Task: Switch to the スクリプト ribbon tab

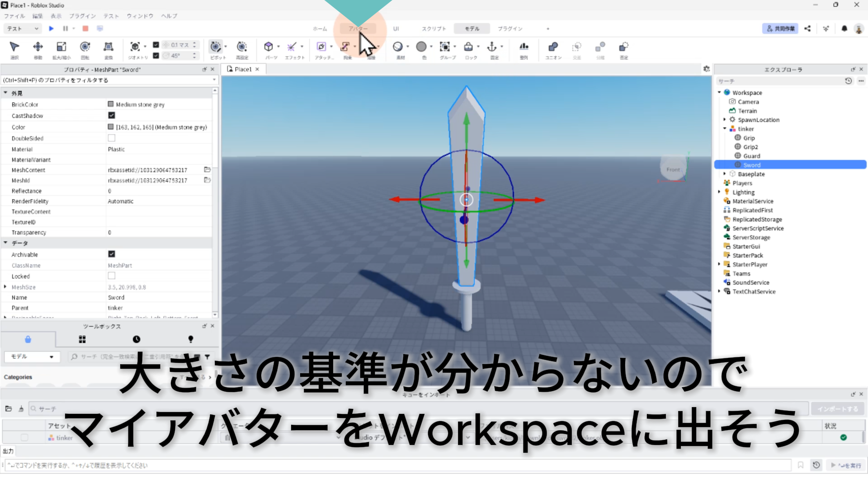Action: click(x=434, y=28)
